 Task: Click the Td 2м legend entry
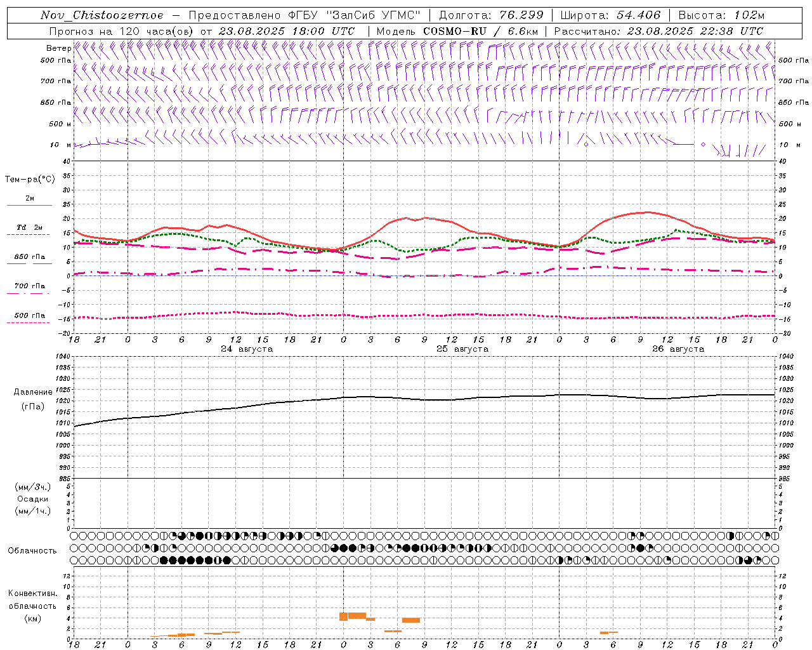click(29, 227)
